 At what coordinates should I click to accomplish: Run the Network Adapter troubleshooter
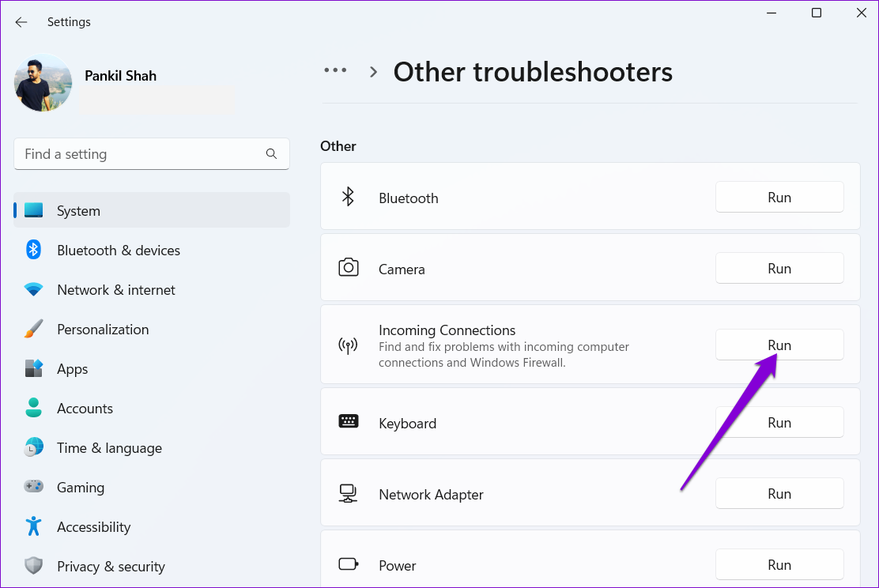[x=779, y=493]
